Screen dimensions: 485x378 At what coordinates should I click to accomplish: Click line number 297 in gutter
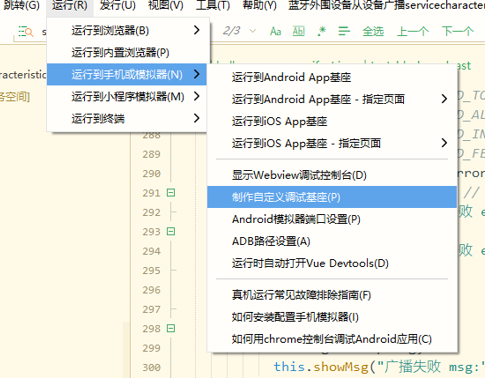point(152,309)
